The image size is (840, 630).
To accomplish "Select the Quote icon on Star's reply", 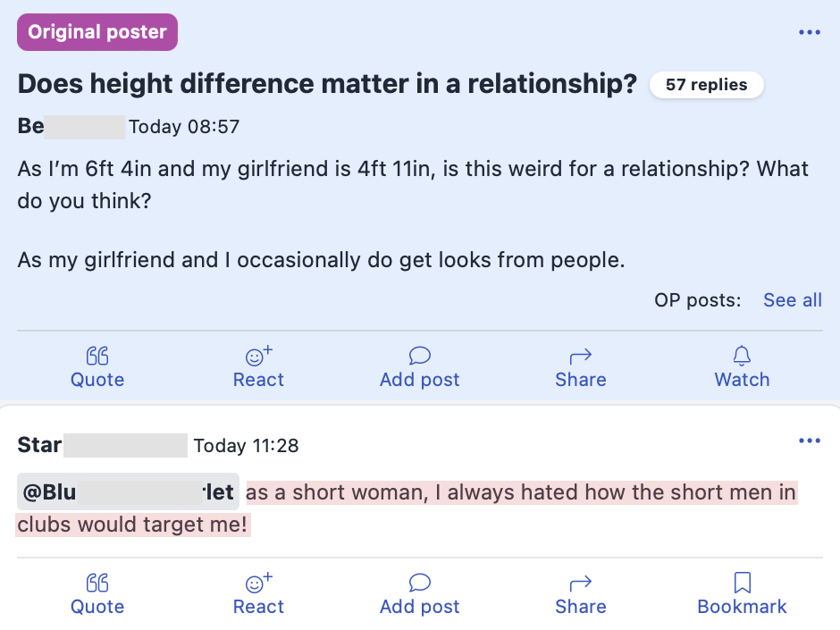I will [97, 582].
